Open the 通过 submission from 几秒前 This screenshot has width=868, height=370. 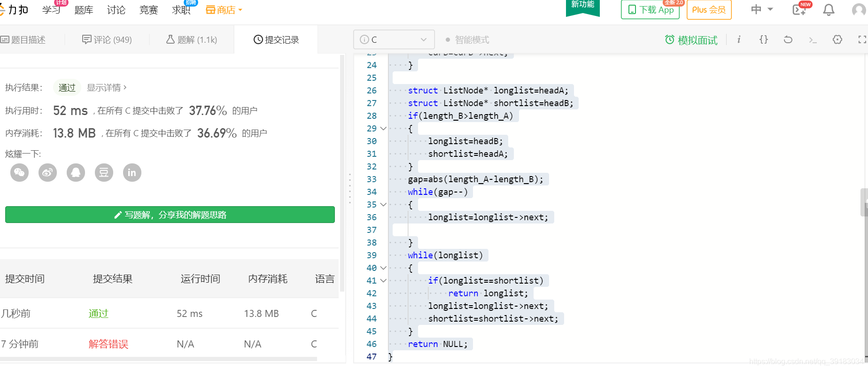click(98, 314)
